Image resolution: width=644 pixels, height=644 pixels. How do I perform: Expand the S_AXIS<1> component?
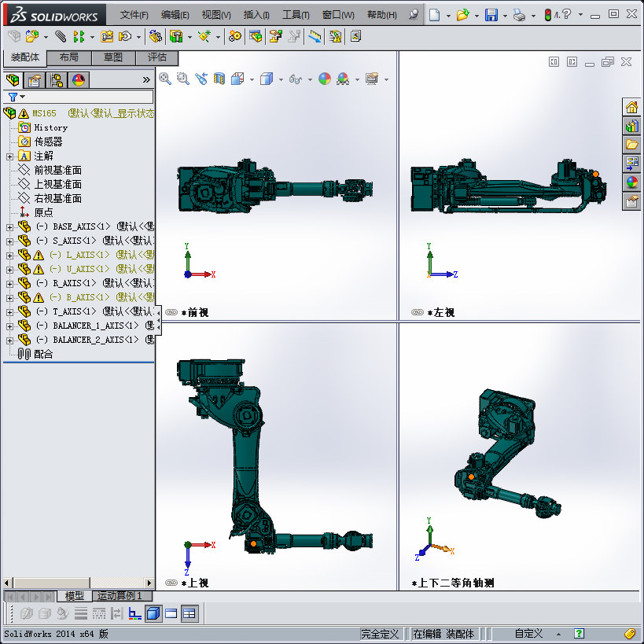click(10, 242)
